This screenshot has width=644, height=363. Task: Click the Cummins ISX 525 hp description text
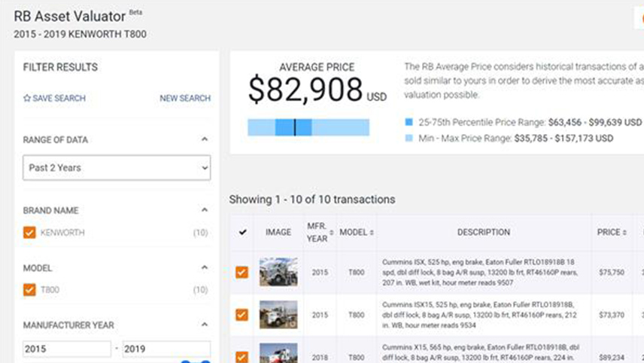click(x=480, y=272)
